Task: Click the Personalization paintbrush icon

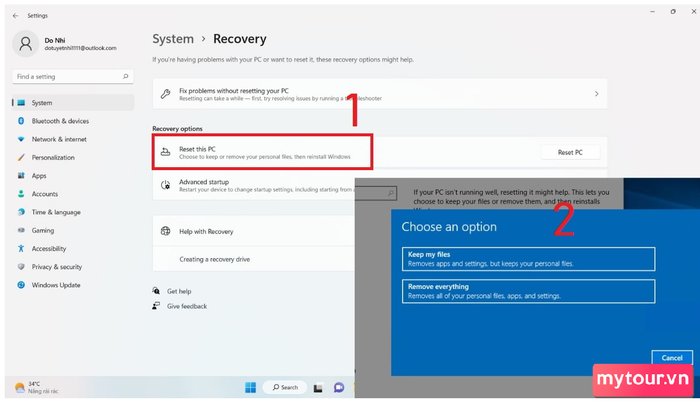Action: [21, 158]
